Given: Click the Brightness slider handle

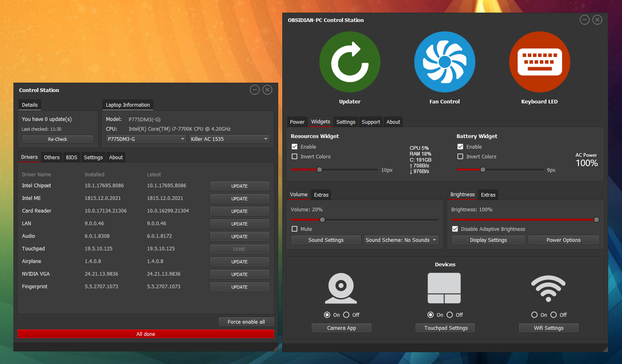Looking at the screenshot, I should click(597, 219).
